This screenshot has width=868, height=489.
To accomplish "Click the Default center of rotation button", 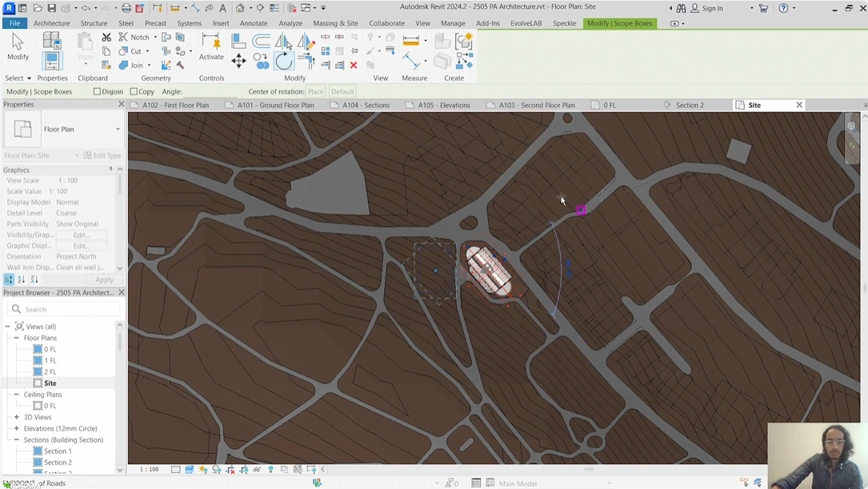I will click(x=342, y=91).
